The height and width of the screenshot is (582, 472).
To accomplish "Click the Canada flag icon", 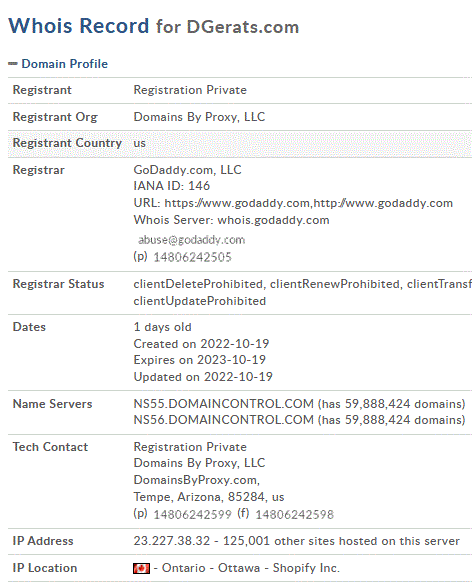I will pyautogui.click(x=141, y=568).
